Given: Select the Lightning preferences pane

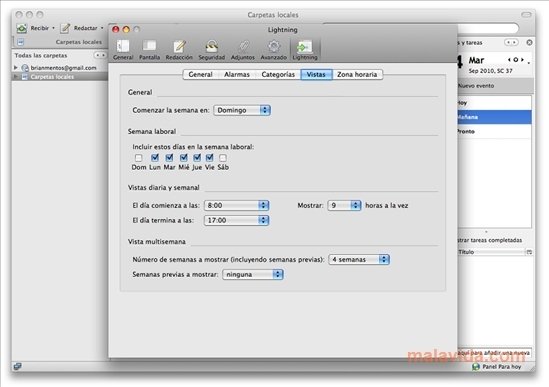Looking at the screenshot, I should [305, 50].
